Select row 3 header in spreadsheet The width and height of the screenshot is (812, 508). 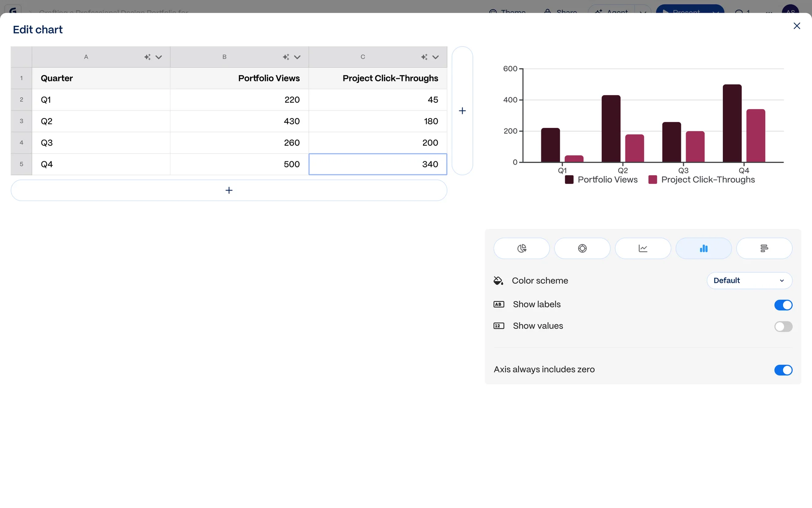click(21, 121)
